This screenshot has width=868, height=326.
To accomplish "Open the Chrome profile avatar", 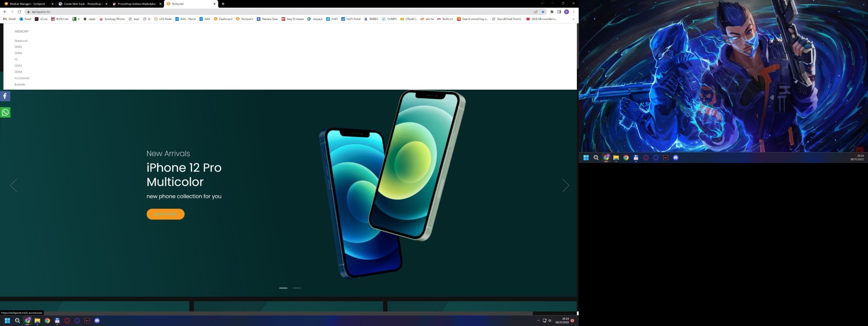I will click(x=566, y=12).
